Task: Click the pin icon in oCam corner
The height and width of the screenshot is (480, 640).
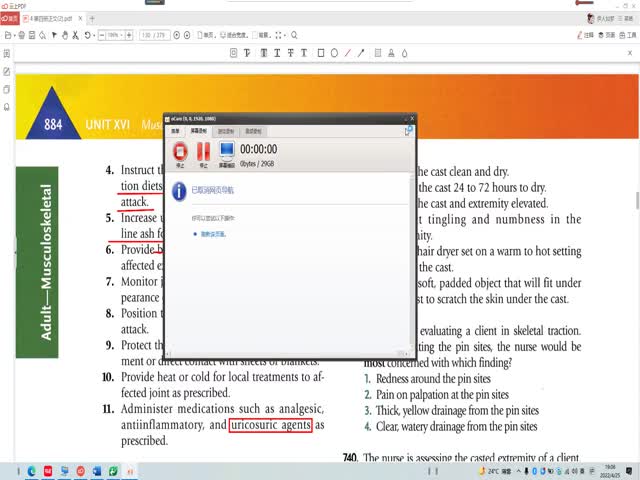Action: [x=409, y=131]
